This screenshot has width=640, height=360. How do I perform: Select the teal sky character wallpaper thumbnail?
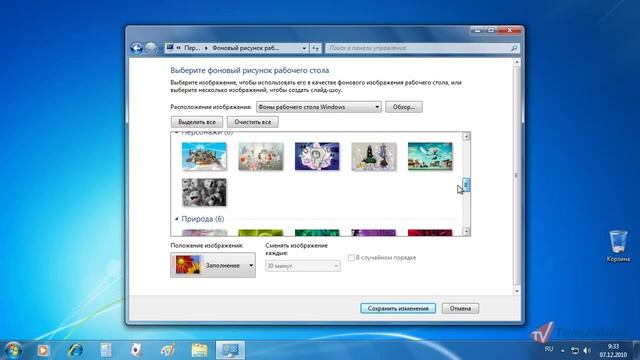point(430,156)
